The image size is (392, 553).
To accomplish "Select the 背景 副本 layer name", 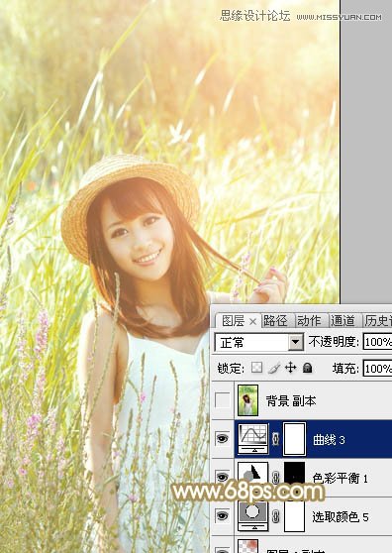I will pos(291,401).
